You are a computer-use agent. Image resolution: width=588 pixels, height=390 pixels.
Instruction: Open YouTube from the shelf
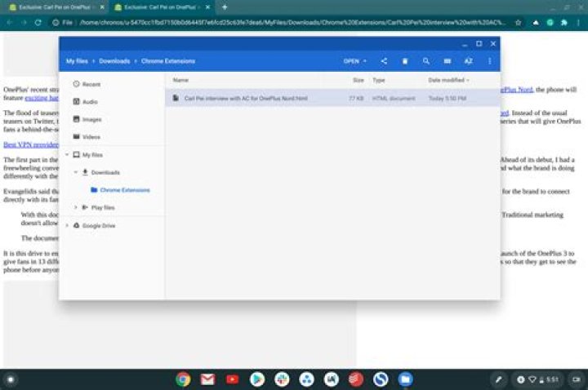click(232, 379)
